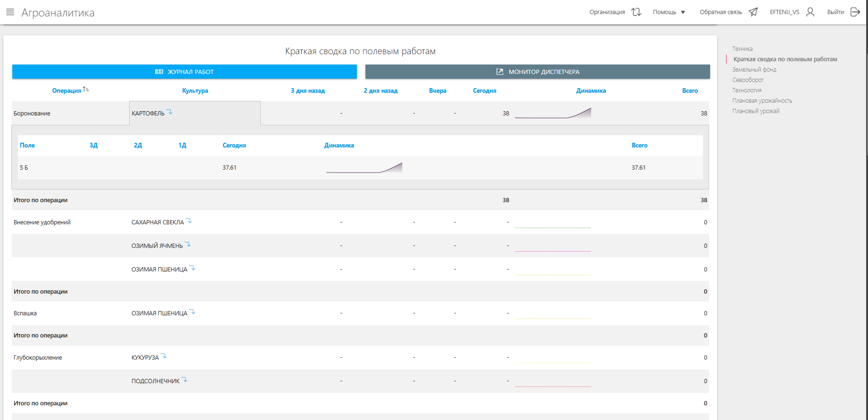Click the logout exit icon

(855, 12)
